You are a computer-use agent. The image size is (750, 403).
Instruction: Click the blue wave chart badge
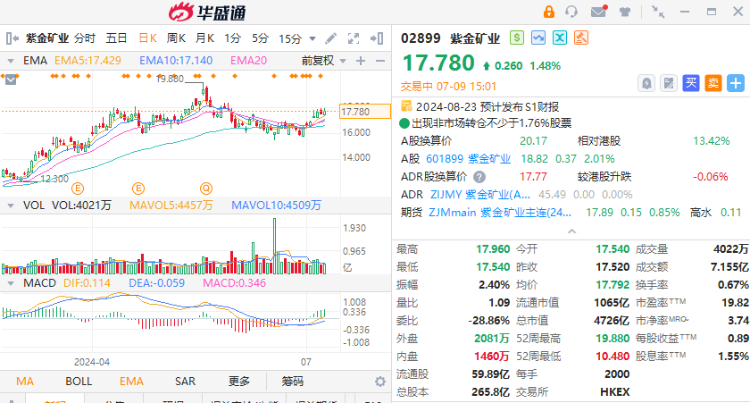pyautogui.click(x=538, y=38)
